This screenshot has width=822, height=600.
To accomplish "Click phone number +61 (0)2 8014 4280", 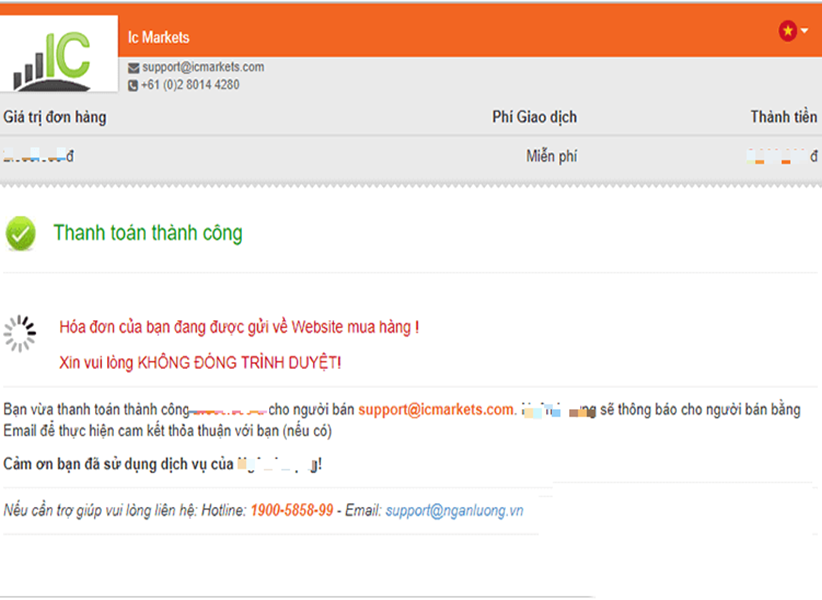I will pos(190,85).
